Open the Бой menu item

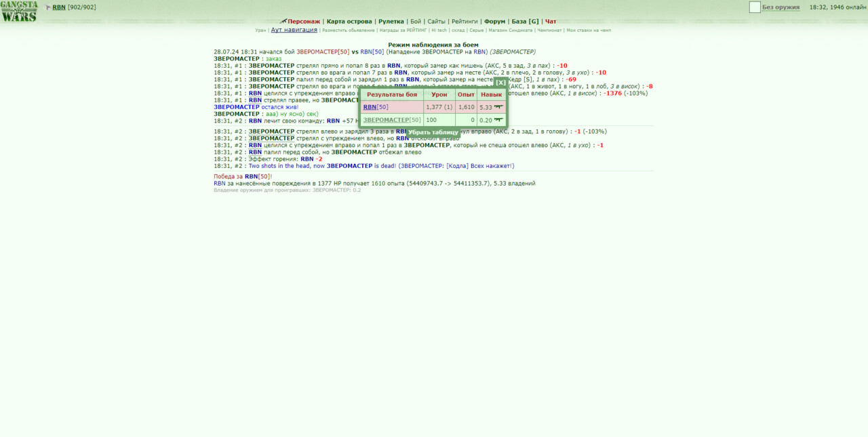pyautogui.click(x=416, y=22)
